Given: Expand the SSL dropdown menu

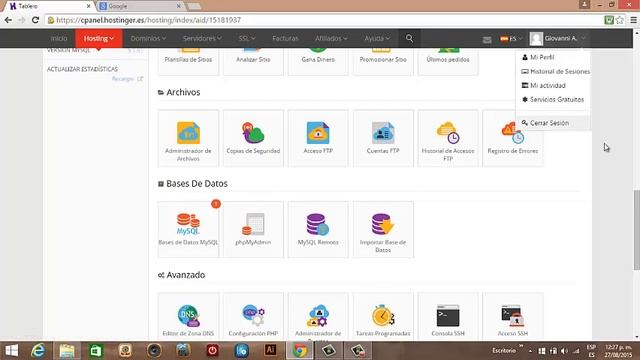Looking at the screenshot, I should (247, 38).
